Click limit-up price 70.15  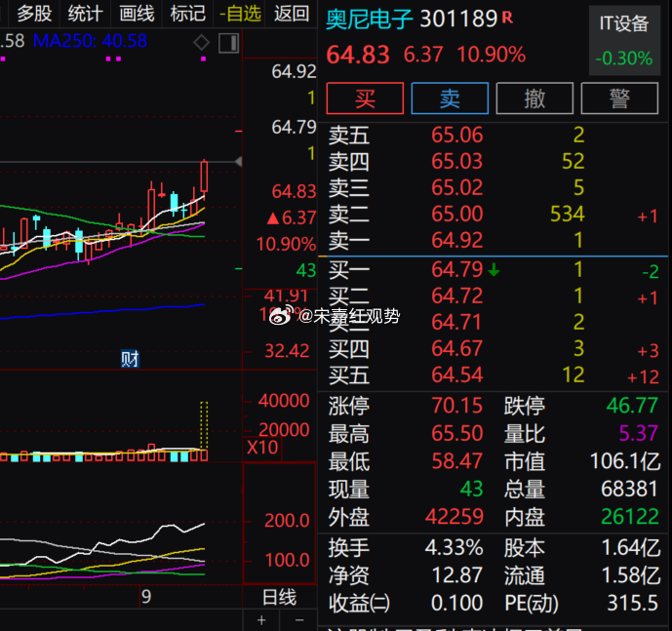pos(456,406)
